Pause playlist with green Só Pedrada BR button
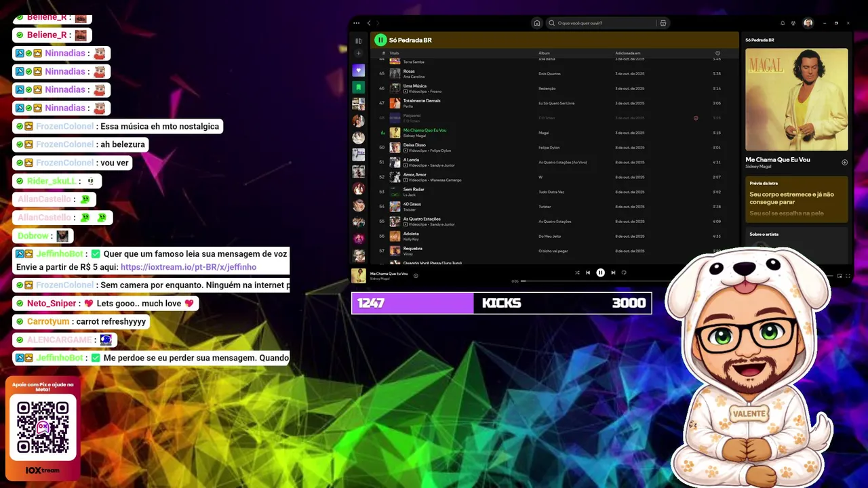The height and width of the screenshot is (488, 868). tap(380, 40)
